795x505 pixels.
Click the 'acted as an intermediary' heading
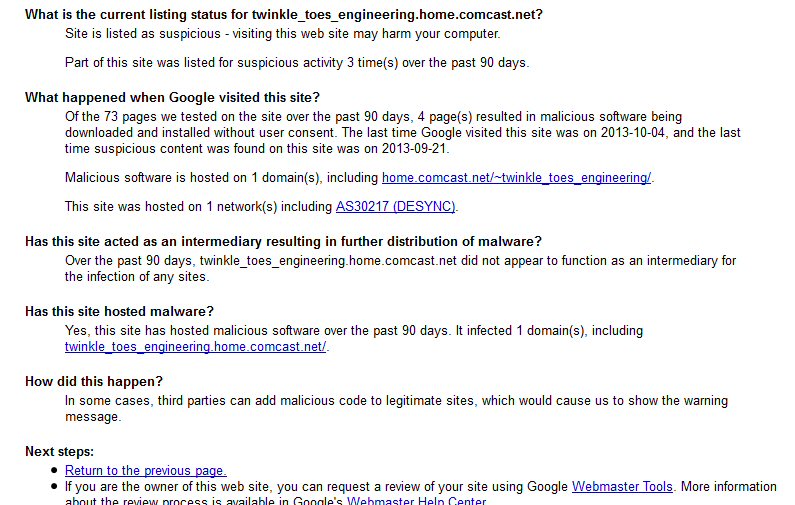click(x=283, y=241)
